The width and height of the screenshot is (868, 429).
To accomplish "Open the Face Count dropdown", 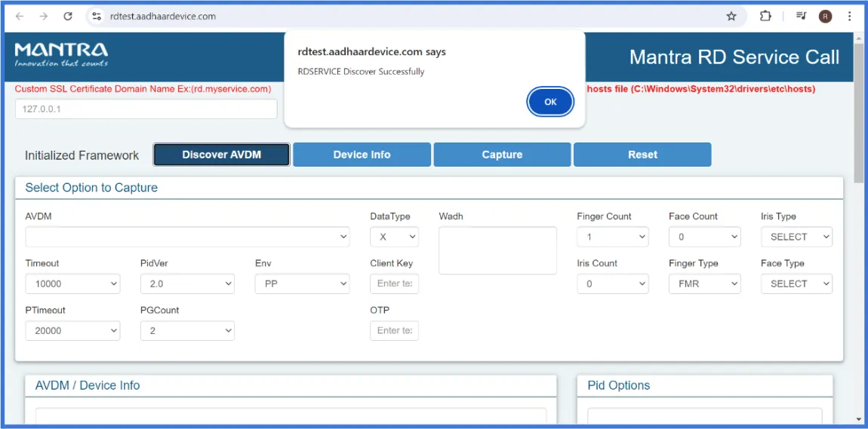I will click(x=705, y=237).
